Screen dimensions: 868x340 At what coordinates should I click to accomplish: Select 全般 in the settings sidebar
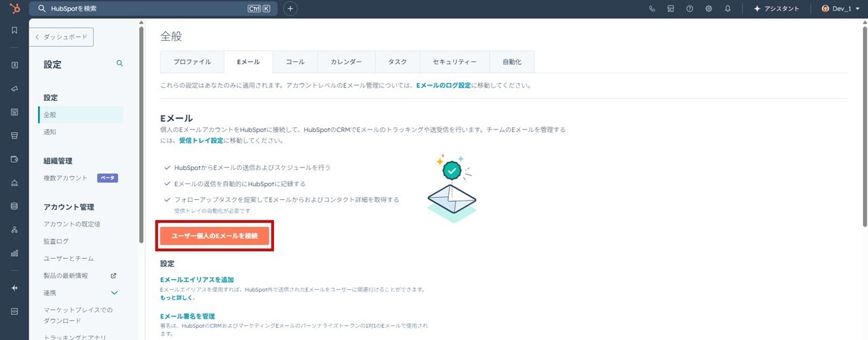[x=81, y=114]
